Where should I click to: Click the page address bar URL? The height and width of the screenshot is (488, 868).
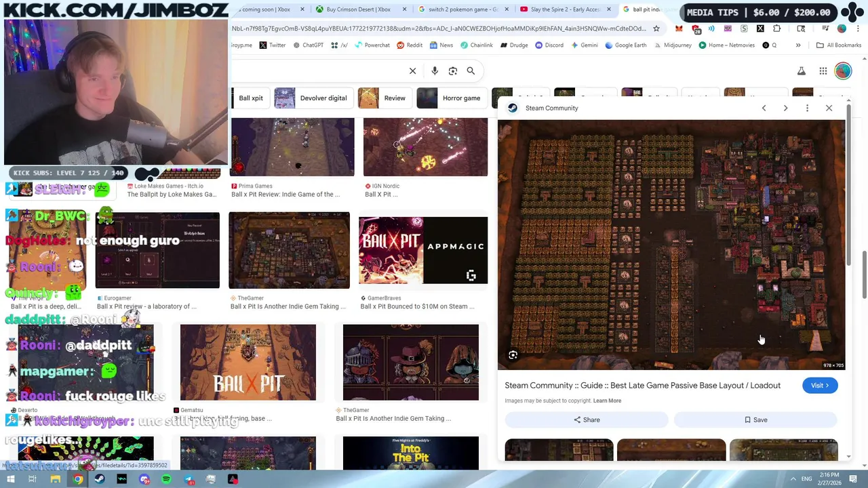[x=439, y=28]
